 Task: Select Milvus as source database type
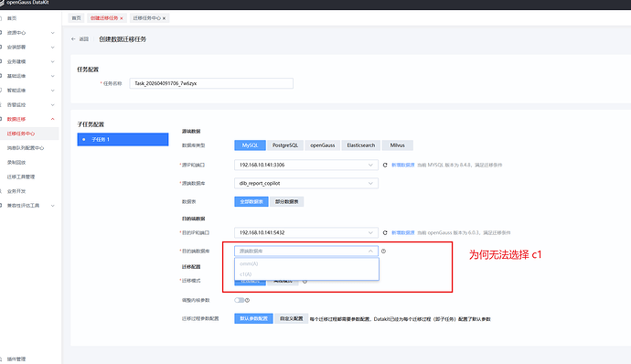(397, 145)
